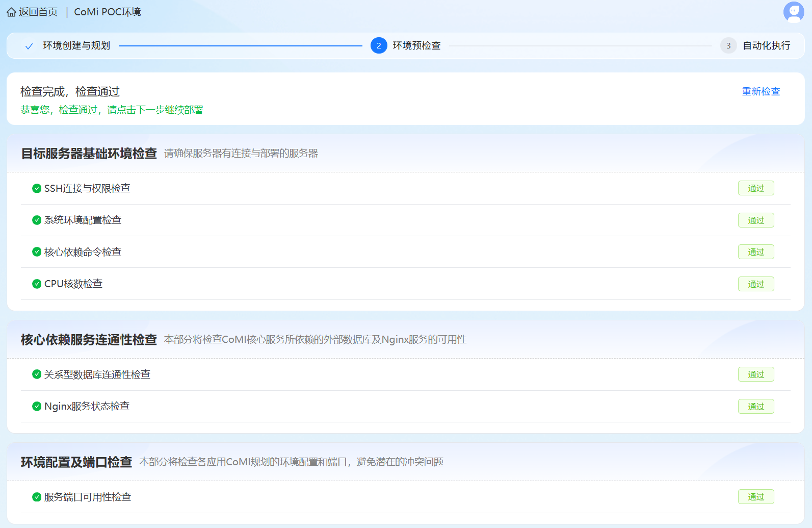
Task: Click green check icon beside 服务端口可用性检查
Action: point(37,497)
